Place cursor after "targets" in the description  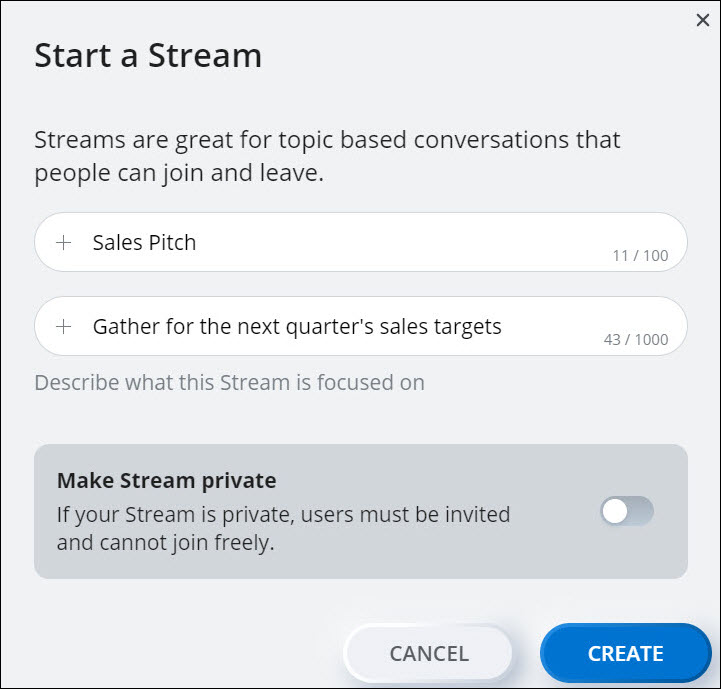[x=503, y=326]
